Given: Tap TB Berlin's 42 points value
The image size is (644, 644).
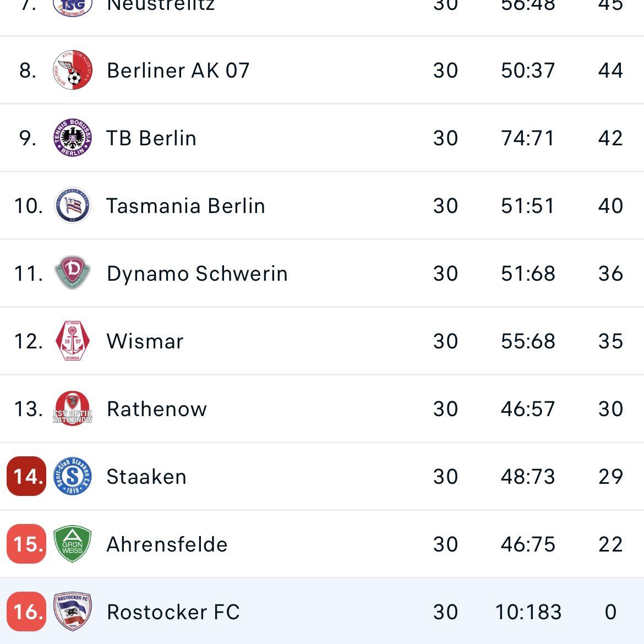Looking at the screenshot, I should (x=610, y=138).
